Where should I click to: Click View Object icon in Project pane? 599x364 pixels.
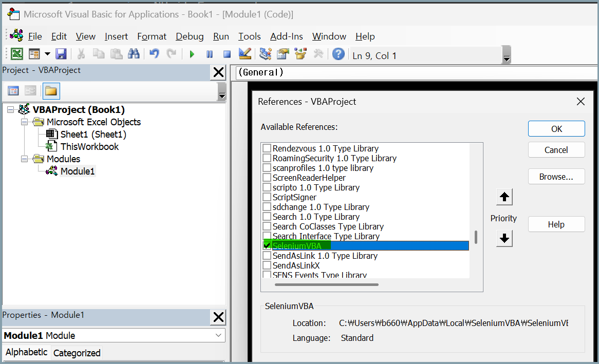(x=30, y=91)
